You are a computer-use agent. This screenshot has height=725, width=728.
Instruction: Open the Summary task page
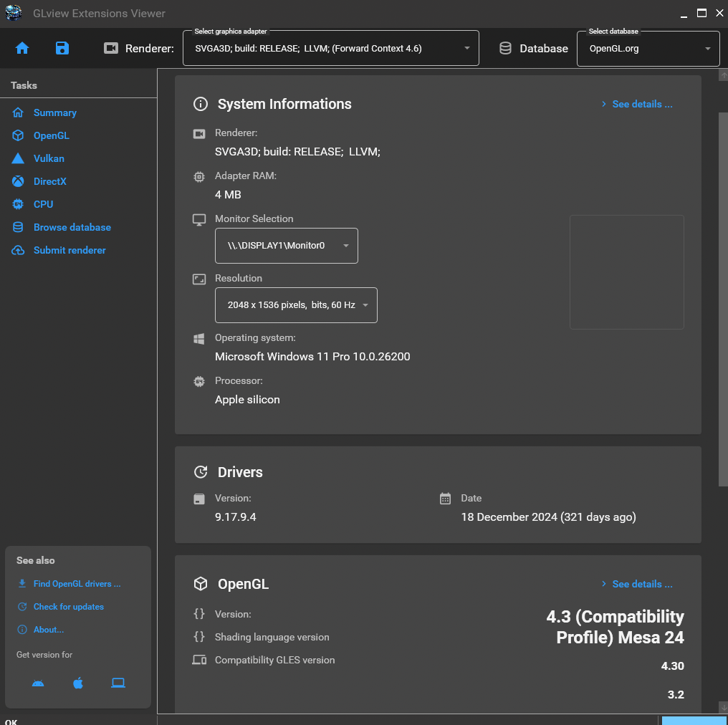click(x=54, y=112)
